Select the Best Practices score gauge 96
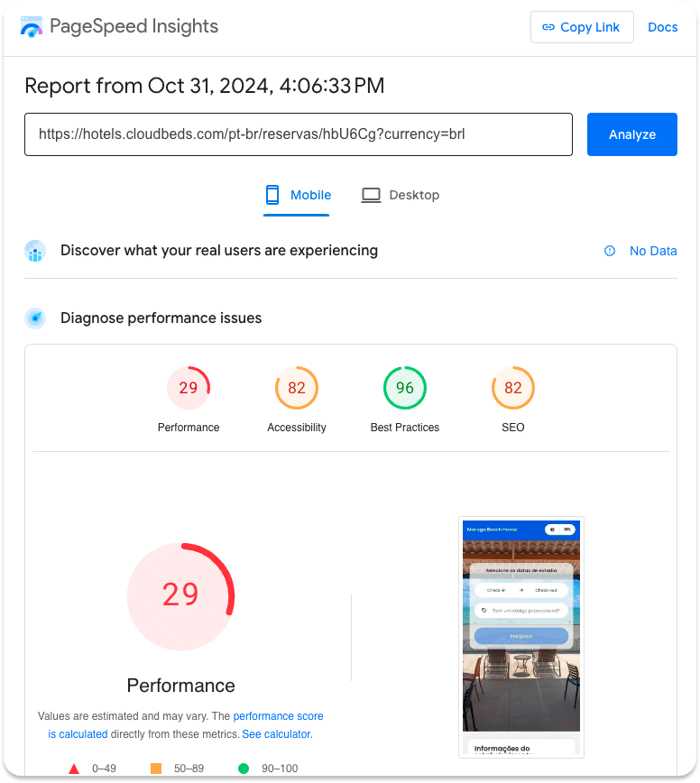This screenshot has width=700, height=783. (x=405, y=389)
